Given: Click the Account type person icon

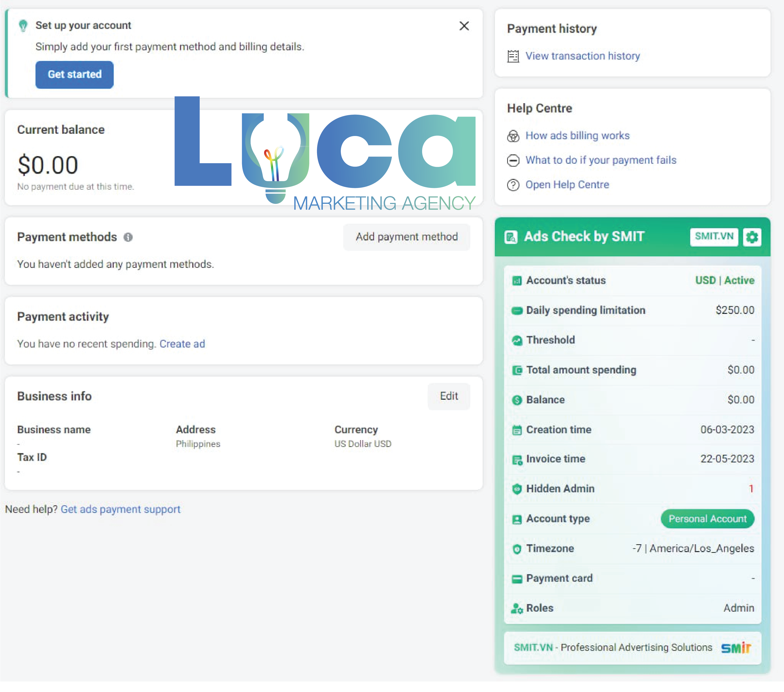Looking at the screenshot, I should tap(517, 519).
